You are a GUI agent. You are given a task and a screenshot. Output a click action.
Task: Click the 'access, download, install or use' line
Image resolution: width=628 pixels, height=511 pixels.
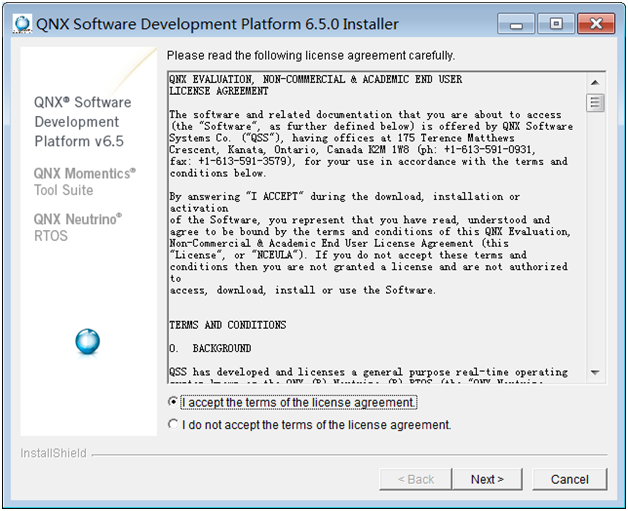302,290
